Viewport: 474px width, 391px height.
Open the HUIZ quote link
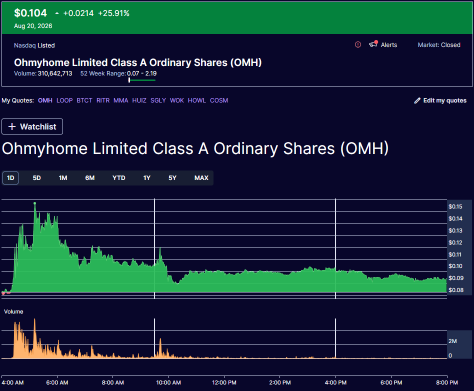pyautogui.click(x=139, y=101)
